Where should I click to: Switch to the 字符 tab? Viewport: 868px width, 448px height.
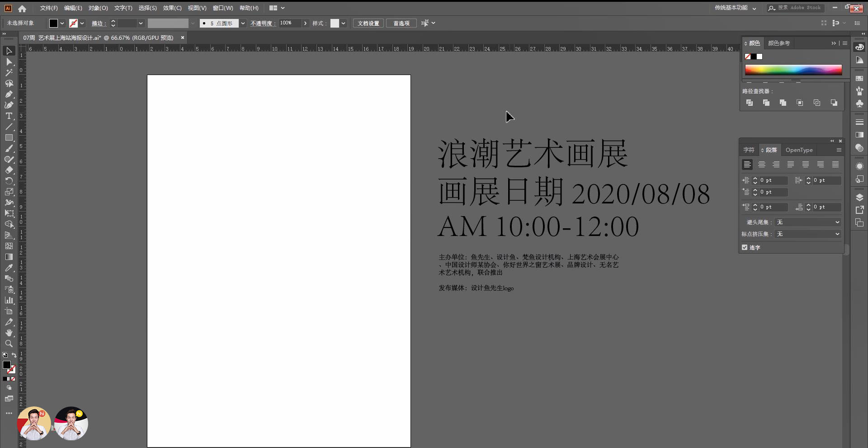[749, 150]
